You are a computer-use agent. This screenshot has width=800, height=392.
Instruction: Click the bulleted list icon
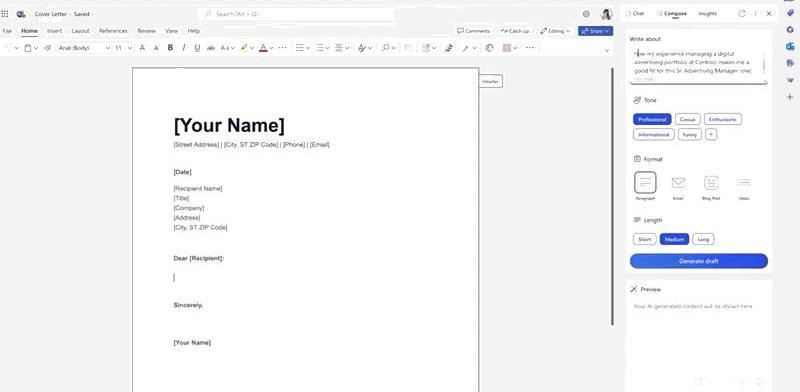point(300,47)
